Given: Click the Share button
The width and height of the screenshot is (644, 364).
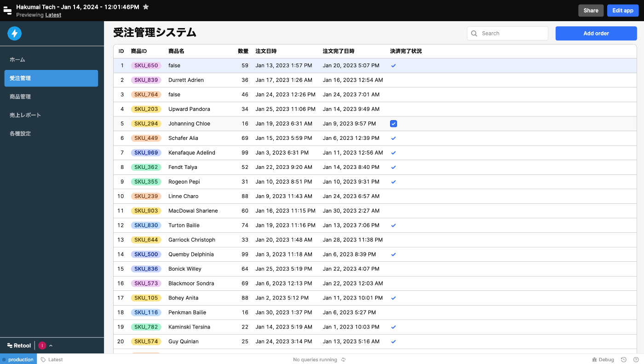Looking at the screenshot, I should 591,11.
